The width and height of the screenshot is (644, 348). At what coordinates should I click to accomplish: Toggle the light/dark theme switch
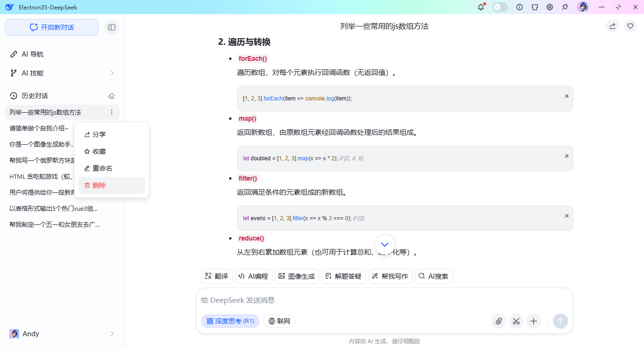[x=500, y=7]
